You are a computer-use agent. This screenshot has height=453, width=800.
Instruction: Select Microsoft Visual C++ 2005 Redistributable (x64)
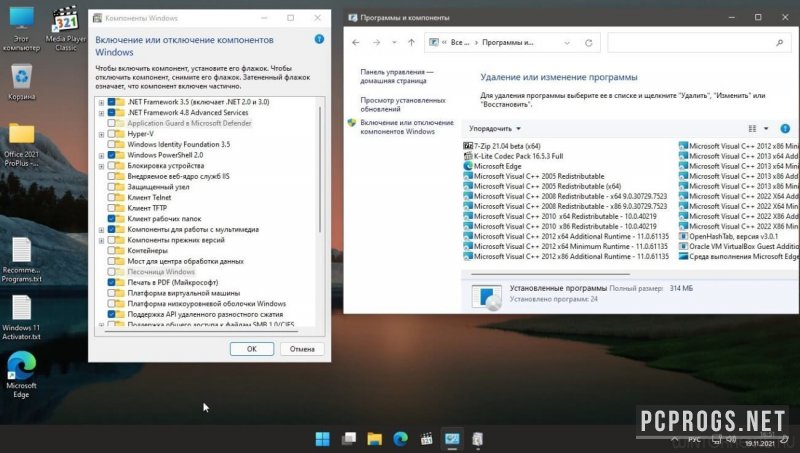542,186
